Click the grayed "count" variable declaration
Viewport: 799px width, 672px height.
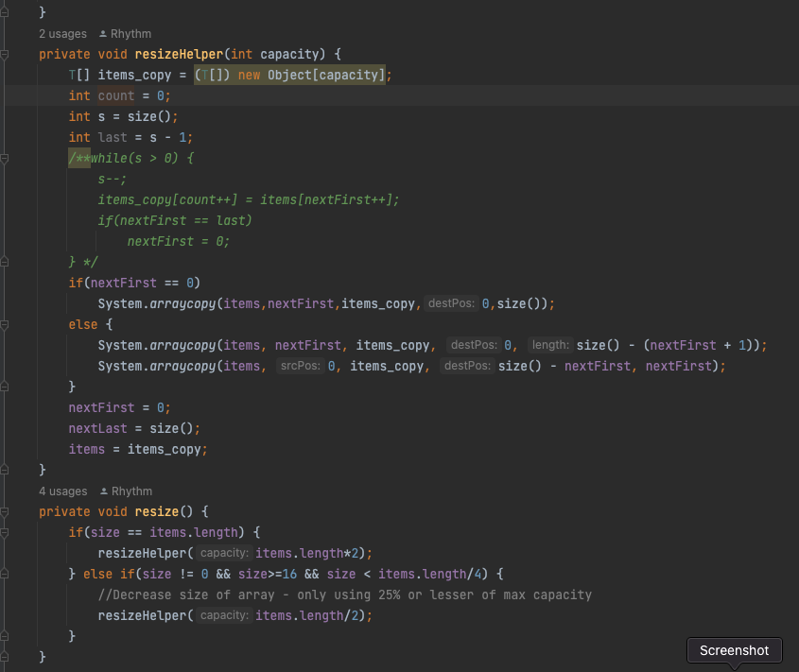click(x=116, y=96)
